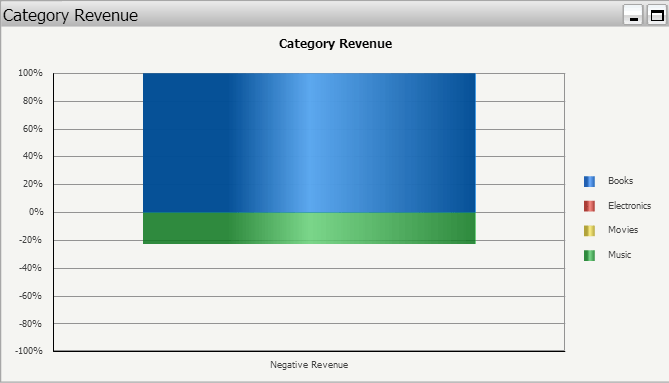Click the Category Revenue panel header title
The width and height of the screenshot is (669, 383).
70,15
